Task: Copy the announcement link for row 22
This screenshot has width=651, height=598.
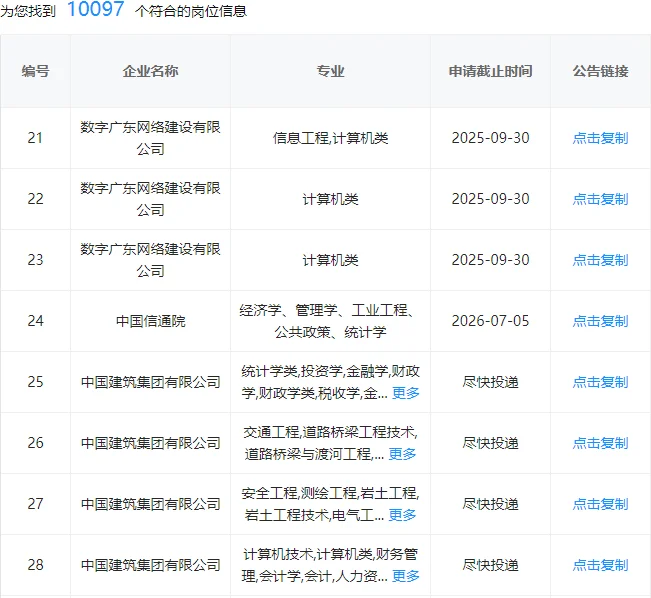Action: pos(600,199)
